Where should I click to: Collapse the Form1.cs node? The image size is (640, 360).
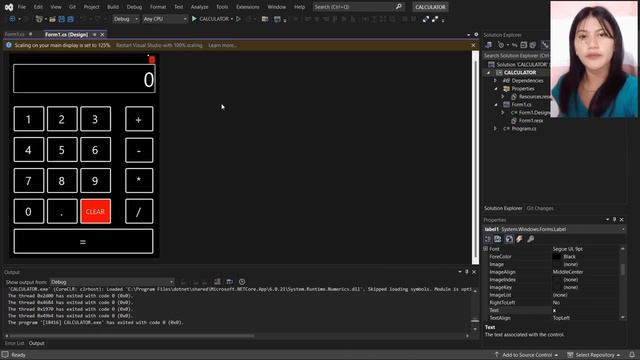(496, 104)
